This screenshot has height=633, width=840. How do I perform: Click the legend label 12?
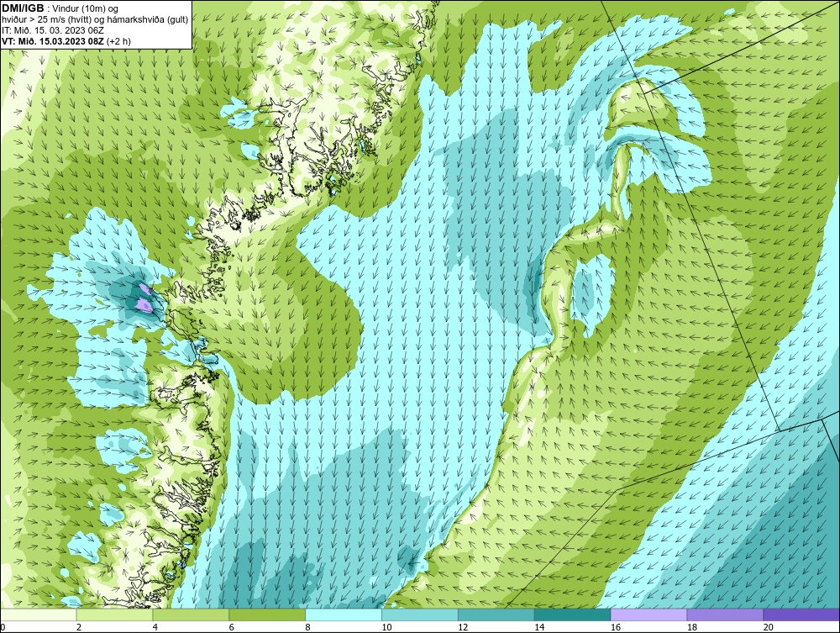point(463,627)
